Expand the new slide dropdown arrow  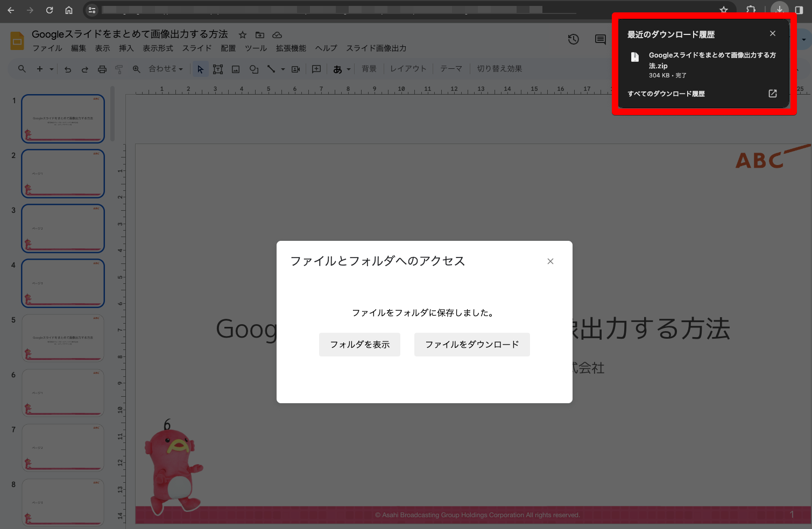click(x=52, y=69)
